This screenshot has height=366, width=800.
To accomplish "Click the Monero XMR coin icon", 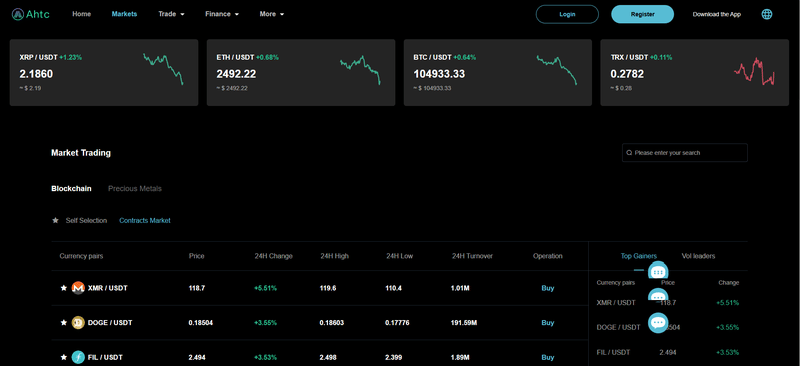I will (x=78, y=288).
